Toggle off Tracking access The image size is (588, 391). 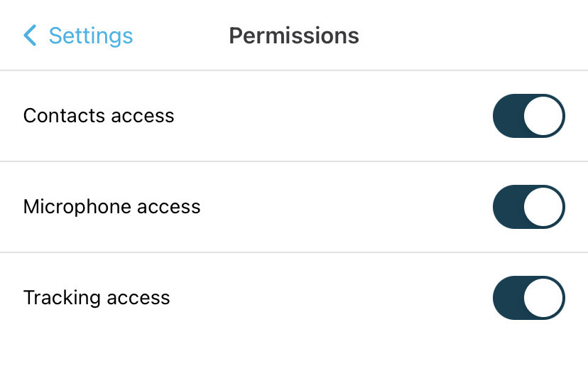click(x=528, y=297)
